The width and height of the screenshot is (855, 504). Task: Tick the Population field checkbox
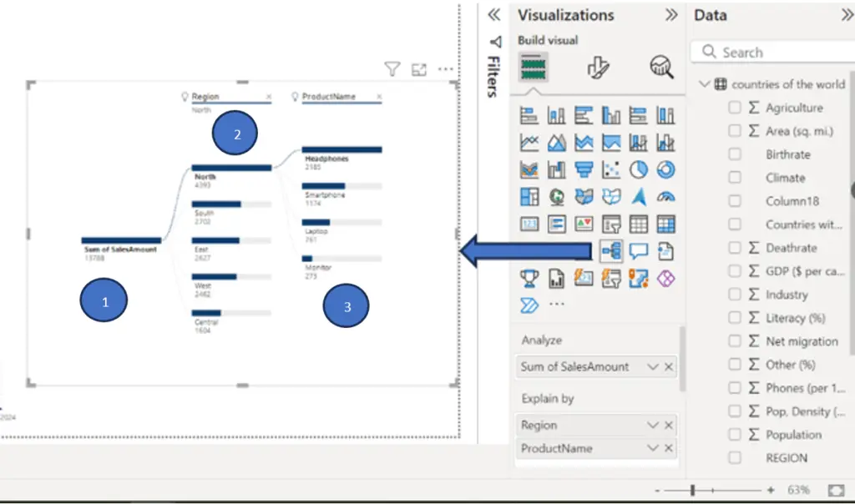pyautogui.click(x=735, y=434)
